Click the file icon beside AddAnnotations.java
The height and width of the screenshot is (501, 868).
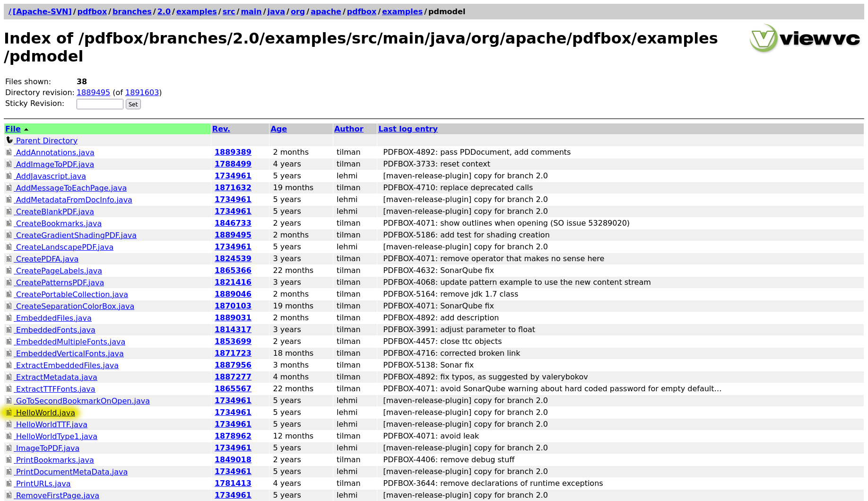coord(9,152)
